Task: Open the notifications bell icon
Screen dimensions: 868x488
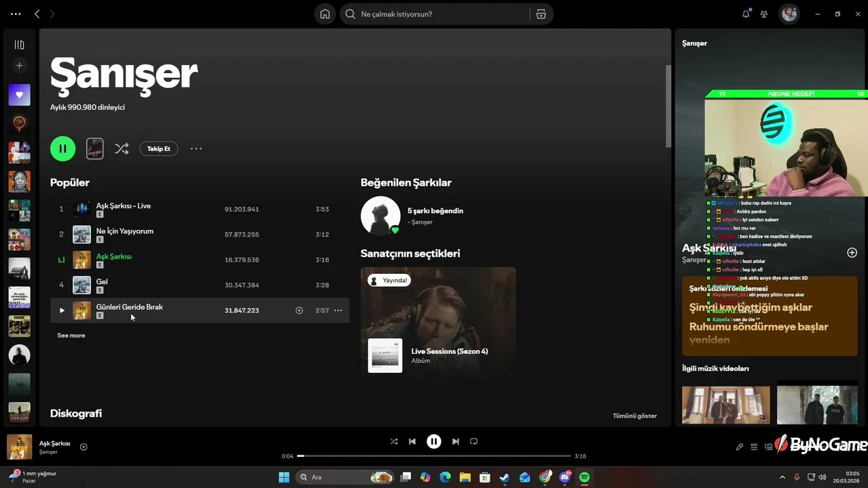Action: coord(746,14)
